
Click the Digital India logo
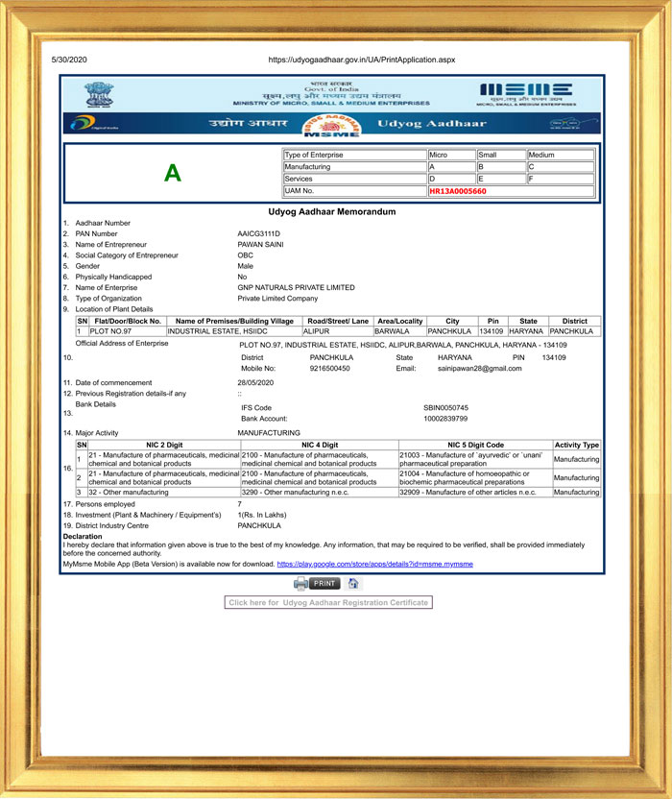(x=93, y=123)
